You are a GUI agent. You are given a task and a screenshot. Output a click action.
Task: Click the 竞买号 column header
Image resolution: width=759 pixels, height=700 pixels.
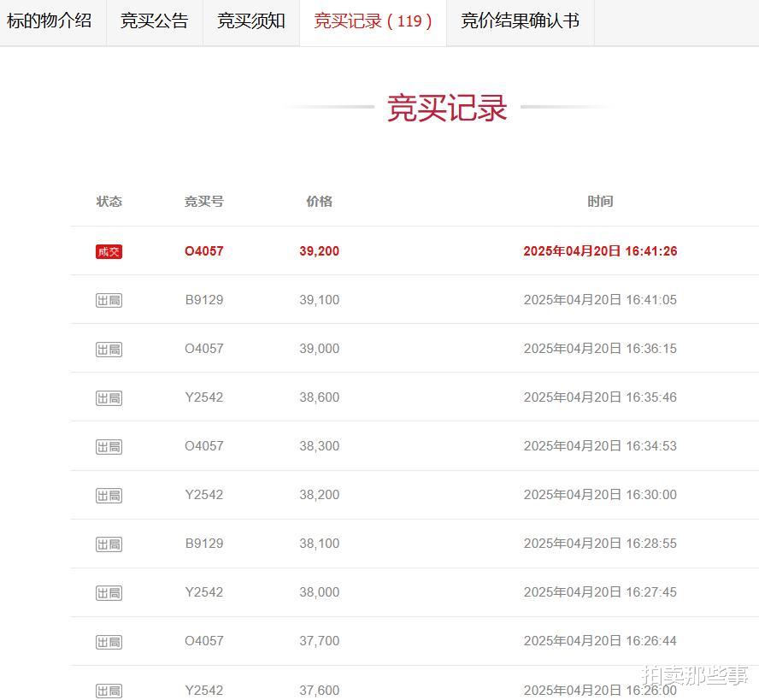click(x=203, y=202)
